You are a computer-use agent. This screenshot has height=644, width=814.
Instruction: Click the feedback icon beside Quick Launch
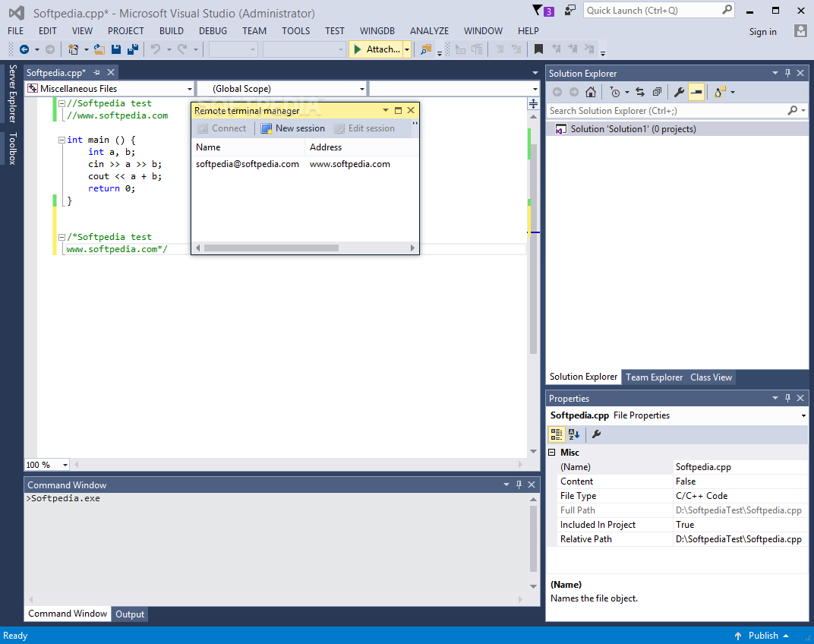point(570,10)
